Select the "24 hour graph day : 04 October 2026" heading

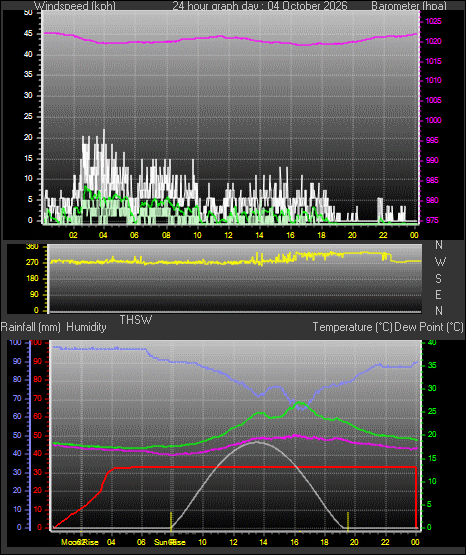click(x=260, y=6)
